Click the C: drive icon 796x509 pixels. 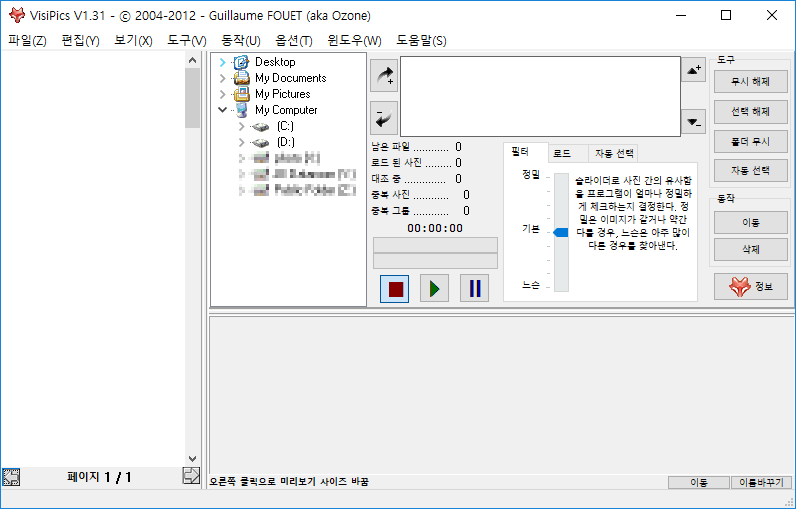tap(260, 126)
